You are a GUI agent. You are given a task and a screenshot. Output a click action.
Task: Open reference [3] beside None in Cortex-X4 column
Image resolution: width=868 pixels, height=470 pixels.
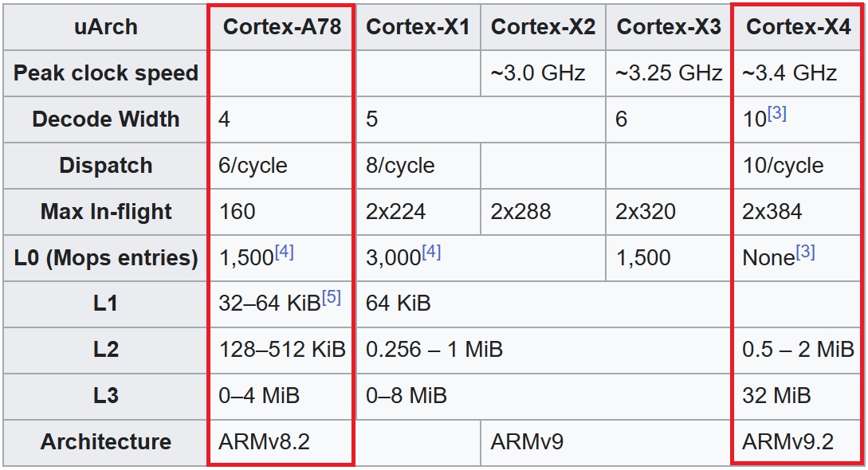[x=806, y=253]
